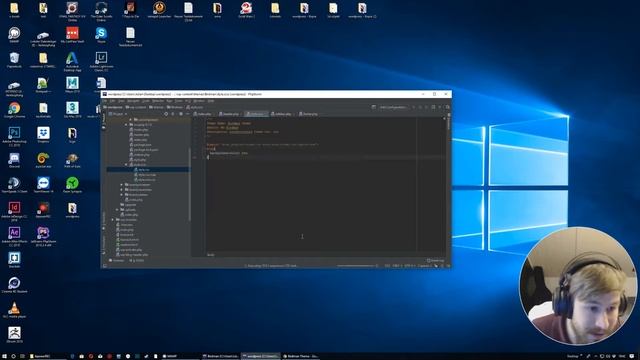Launch Adobe InDesign CC shortcut
Image resolution: width=640 pixels, height=360 pixels.
click(x=14, y=211)
